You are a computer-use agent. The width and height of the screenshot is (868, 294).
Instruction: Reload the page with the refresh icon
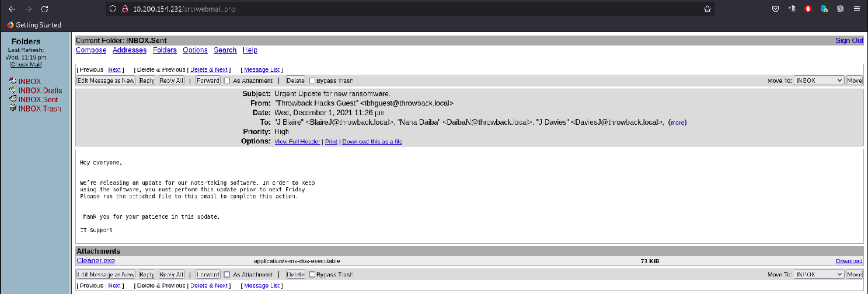pos(45,9)
